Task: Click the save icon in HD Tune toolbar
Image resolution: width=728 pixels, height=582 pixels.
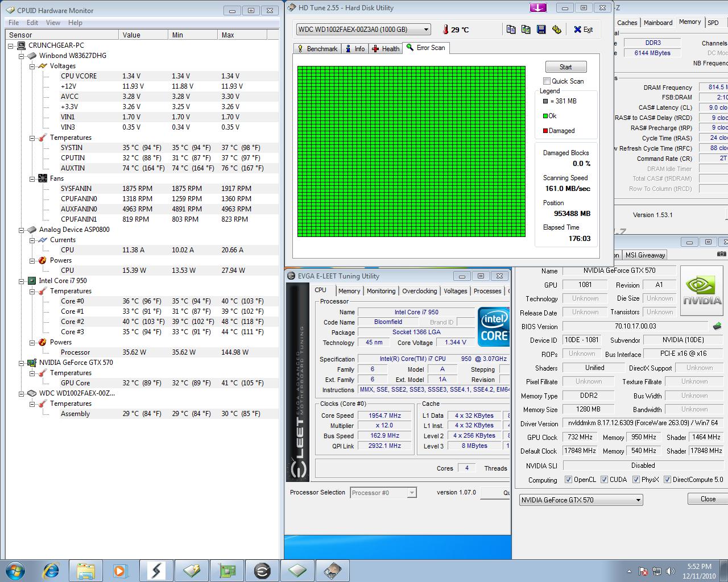Action: click(x=541, y=30)
